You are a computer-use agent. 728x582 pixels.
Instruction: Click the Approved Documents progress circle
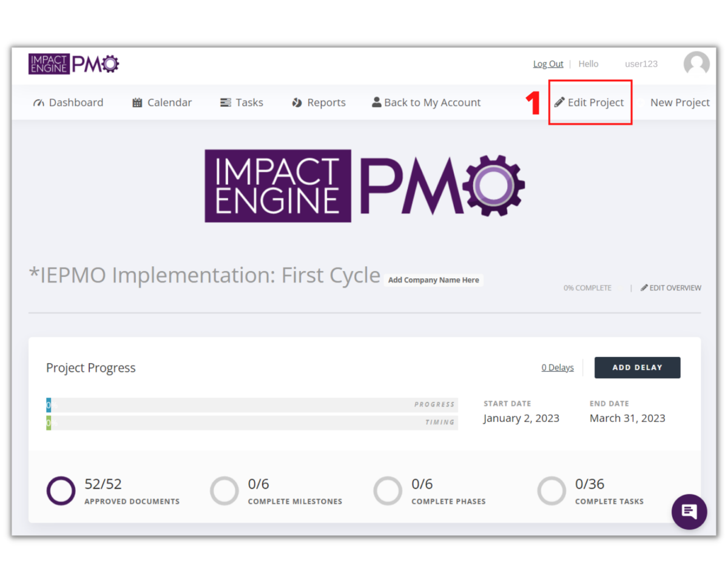[x=61, y=490]
